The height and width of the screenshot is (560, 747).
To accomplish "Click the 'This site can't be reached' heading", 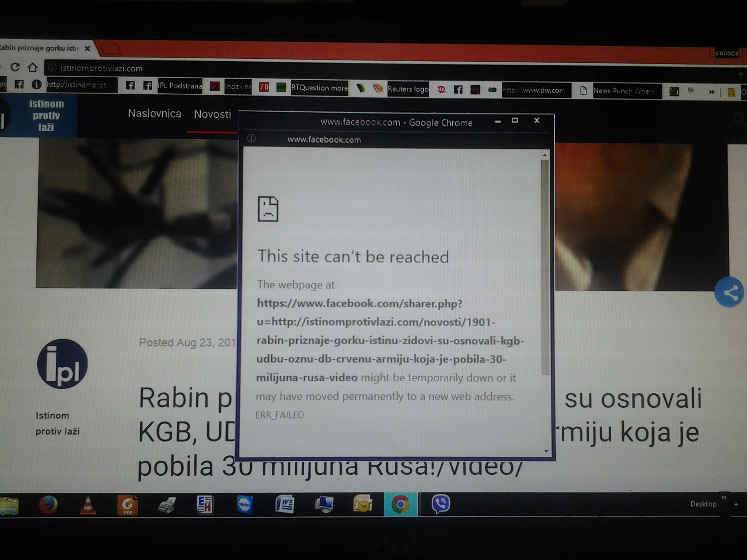I will [x=353, y=257].
